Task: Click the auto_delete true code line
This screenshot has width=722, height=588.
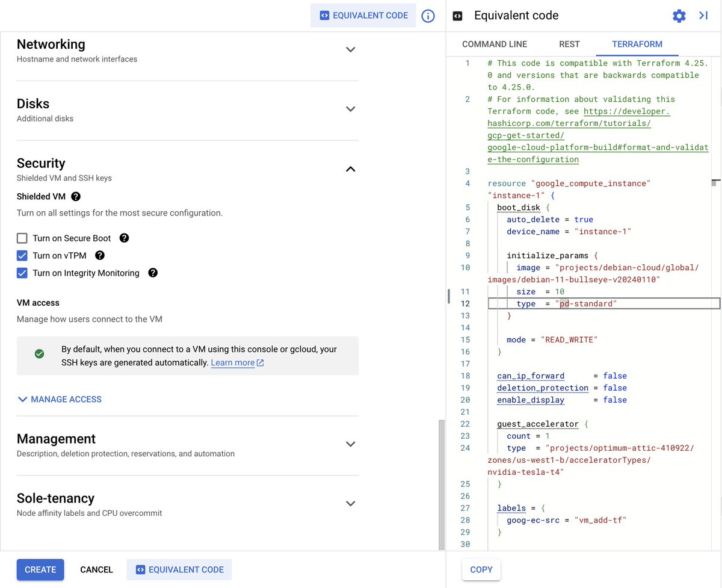Action: point(550,220)
